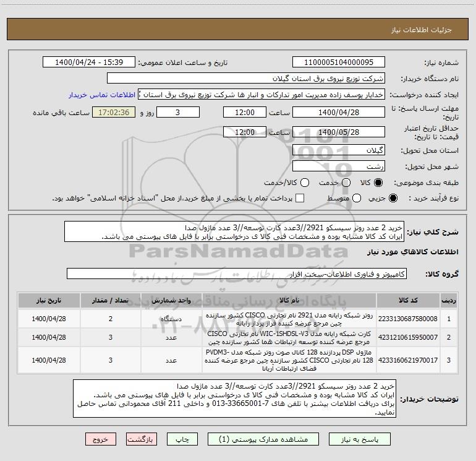This screenshot has width=476, height=461.
Task: Click the need date of the router row
Action: point(49,319)
